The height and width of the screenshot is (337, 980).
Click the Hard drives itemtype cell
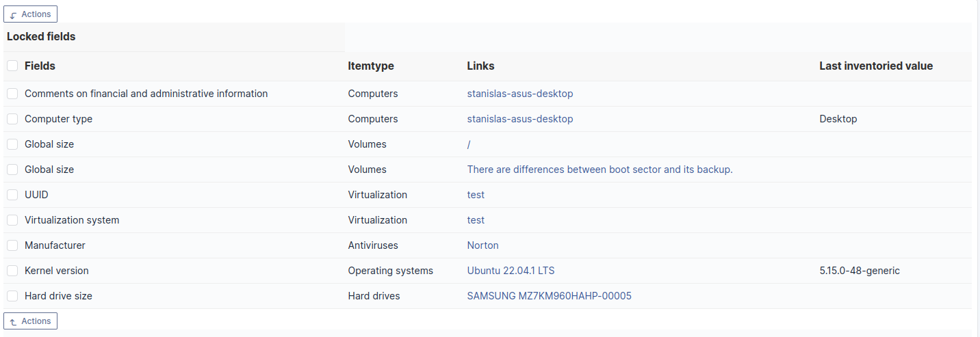(374, 296)
